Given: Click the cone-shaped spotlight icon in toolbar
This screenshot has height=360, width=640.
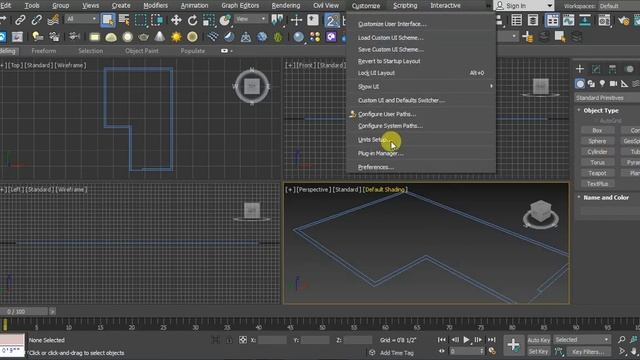Looking at the screenshot, I should (160, 37).
